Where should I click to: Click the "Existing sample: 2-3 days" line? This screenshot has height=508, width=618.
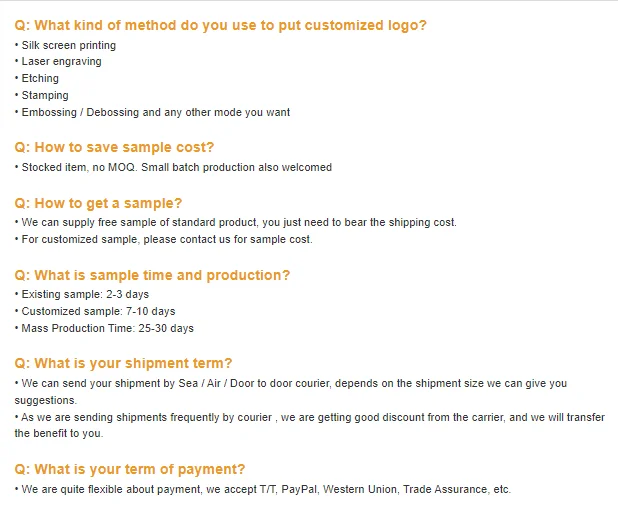(84, 294)
